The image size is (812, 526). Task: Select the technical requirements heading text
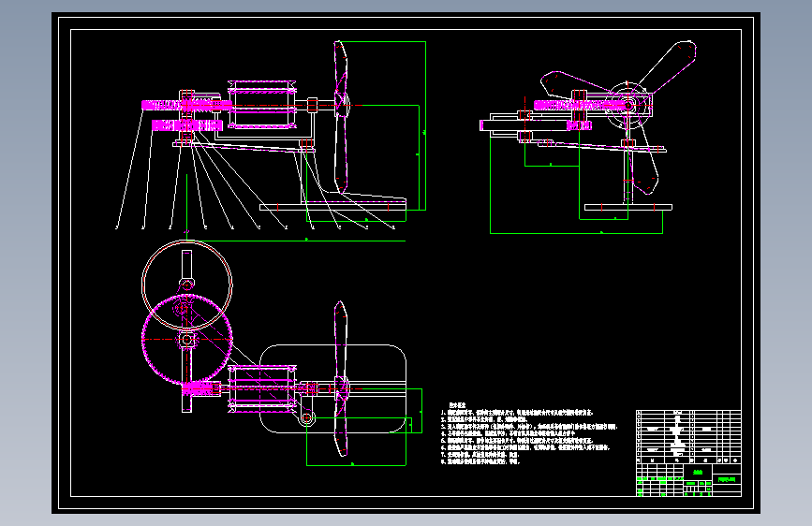click(x=457, y=405)
